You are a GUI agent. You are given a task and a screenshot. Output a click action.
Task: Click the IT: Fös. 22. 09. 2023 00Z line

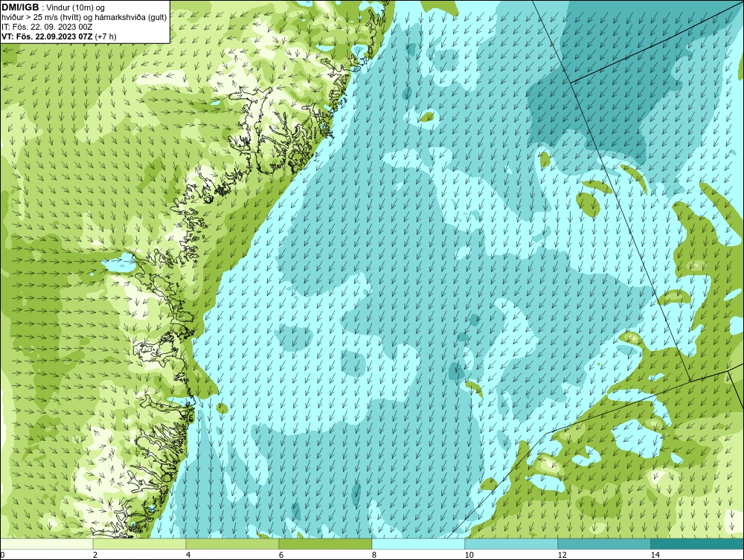[47, 27]
